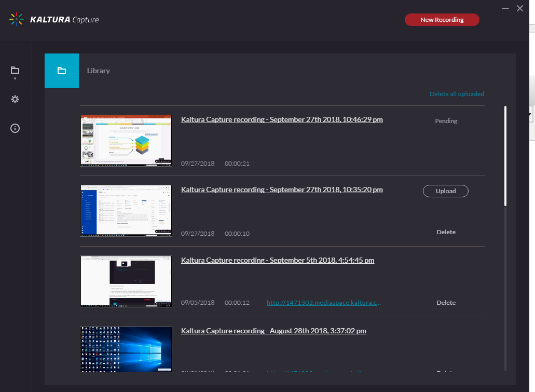This screenshot has height=392, width=535.
Task: Minimize the Kaltura Capture window
Action: 505,8
